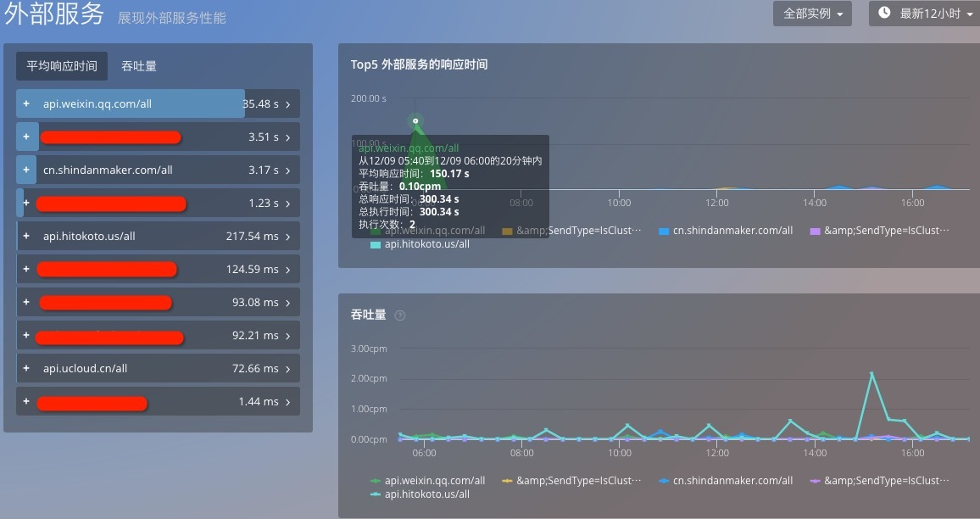Image resolution: width=980 pixels, height=519 pixels.
Task: Open the cn.shindanmaker.com/all service entry
Action: [x=108, y=170]
